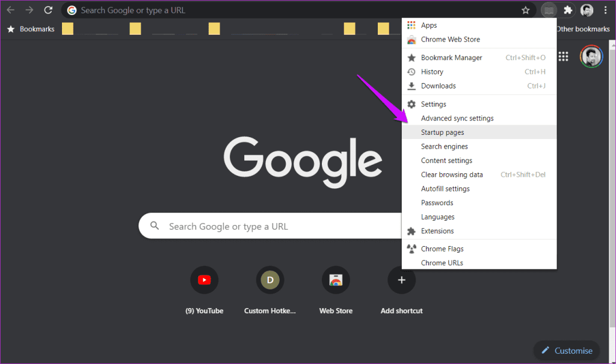
Task: Expand the Other bookmarks folder
Action: (582, 28)
